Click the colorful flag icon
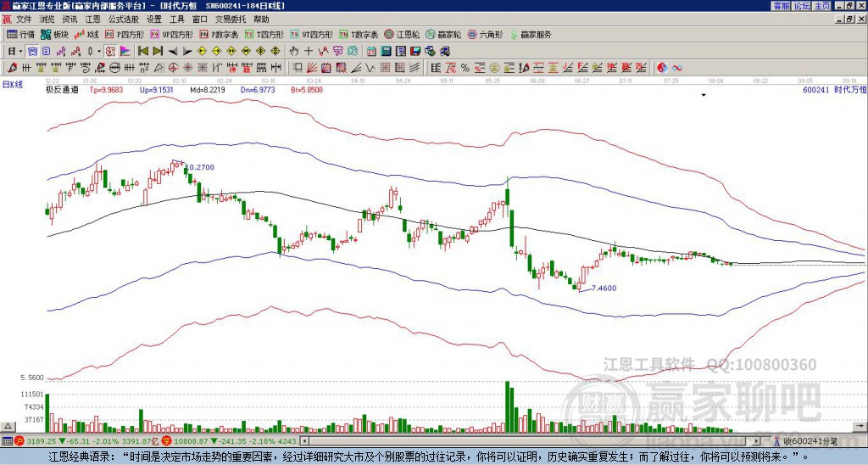This screenshot has height=465, width=868. coord(125,52)
